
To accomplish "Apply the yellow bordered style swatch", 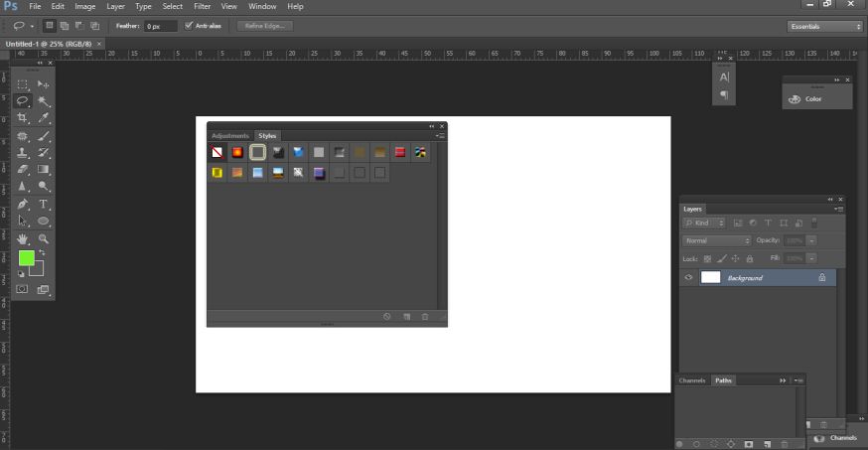I will 217,173.
